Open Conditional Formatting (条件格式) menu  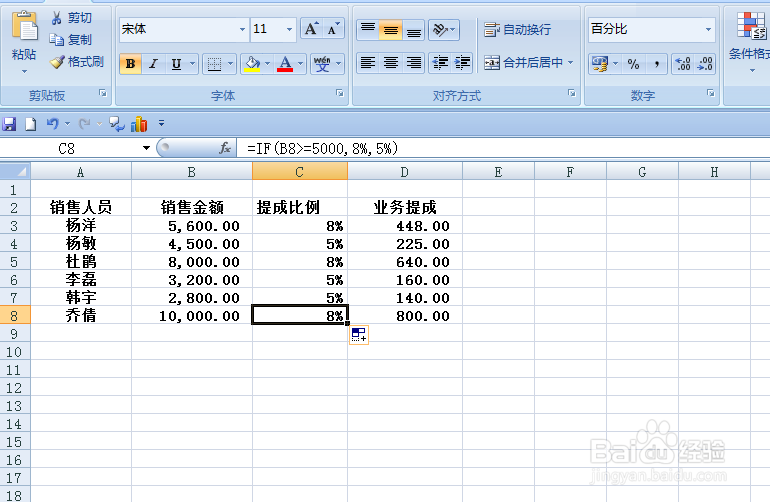(749, 42)
